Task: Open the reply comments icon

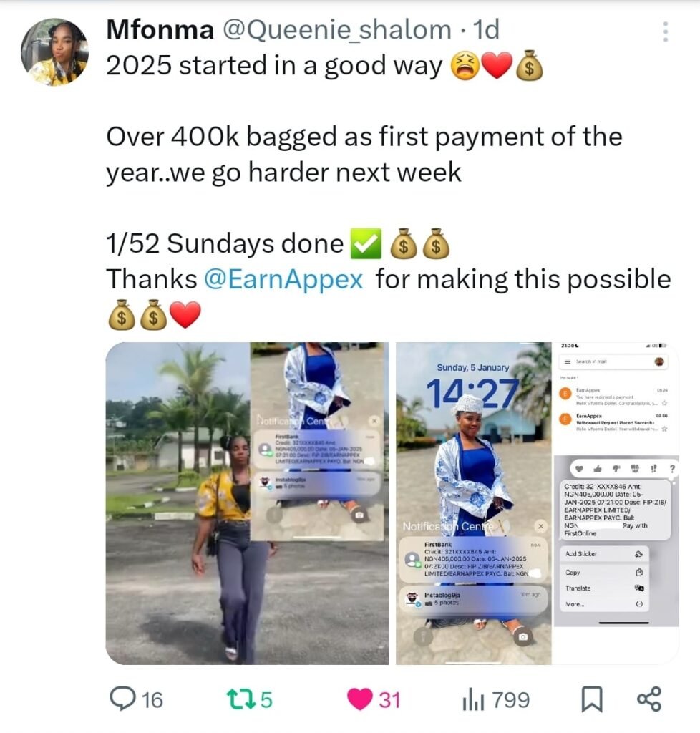Action: [122, 699]
